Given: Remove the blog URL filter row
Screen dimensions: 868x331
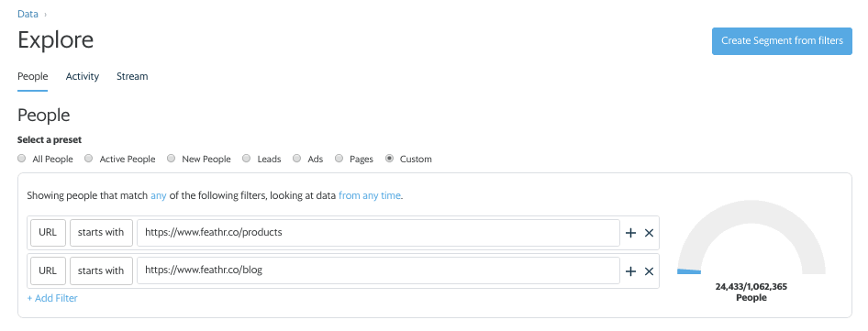Looking at the screenshot, I should tap(649, 271).
